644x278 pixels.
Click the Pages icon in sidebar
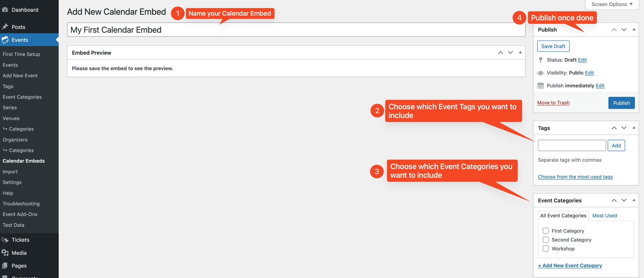coord(5,266)
